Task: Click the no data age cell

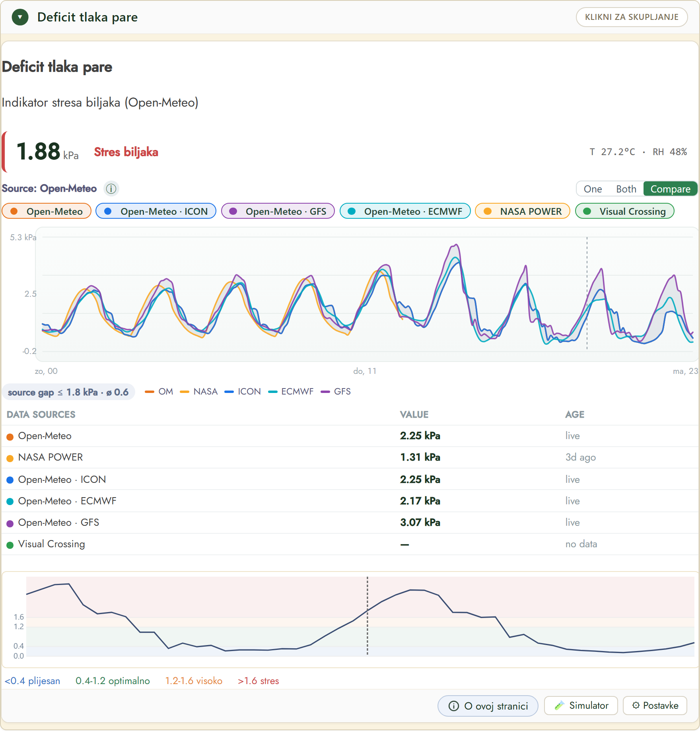Action: pyautogui.click(x=581, y=544)
